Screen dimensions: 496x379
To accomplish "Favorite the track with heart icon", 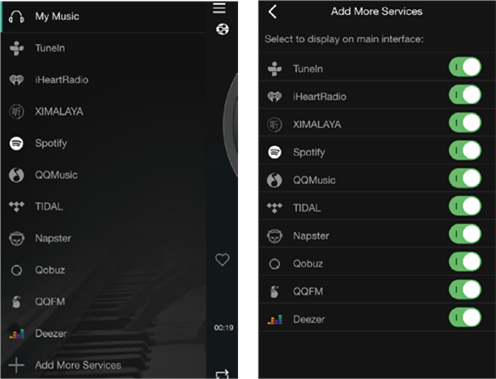I will pyautogui.click(x=222, y=260).
